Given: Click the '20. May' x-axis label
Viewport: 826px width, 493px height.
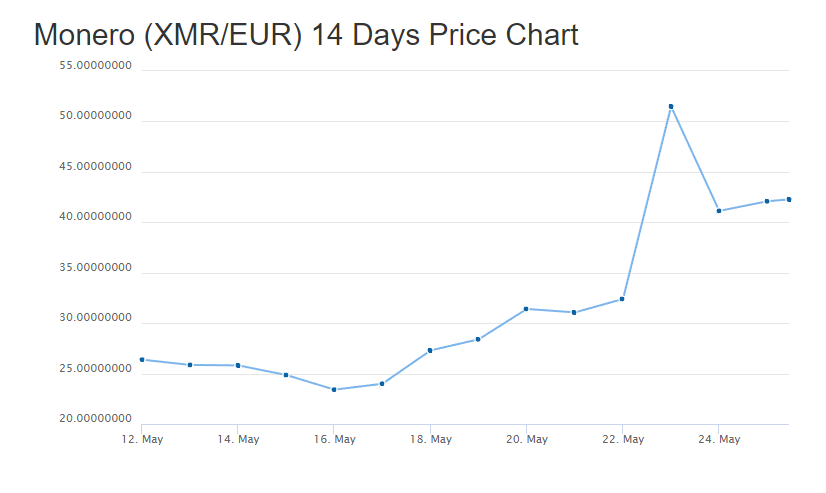Looking at the screenshot, I should tap(527, 439).
